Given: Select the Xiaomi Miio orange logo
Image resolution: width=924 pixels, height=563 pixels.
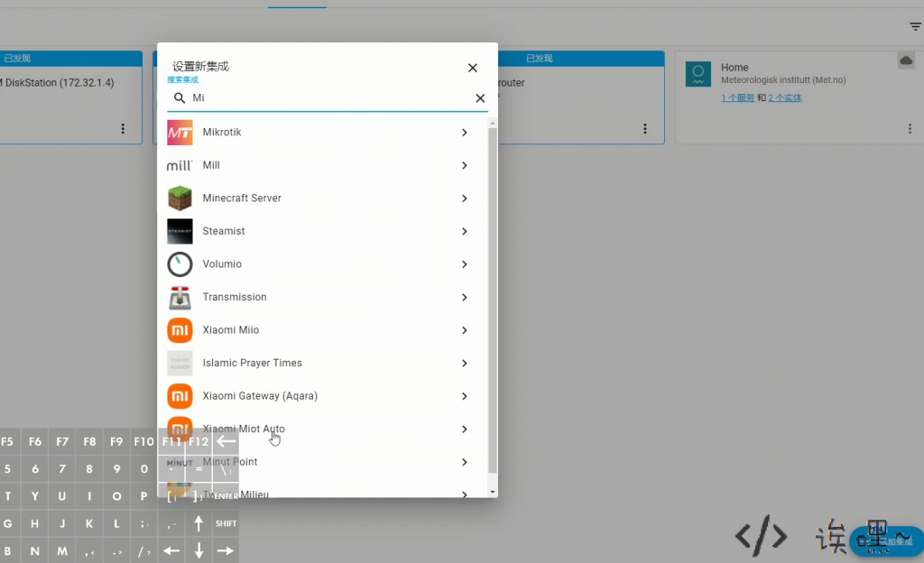Looking at the screenshot, I should tap(180, 330).
